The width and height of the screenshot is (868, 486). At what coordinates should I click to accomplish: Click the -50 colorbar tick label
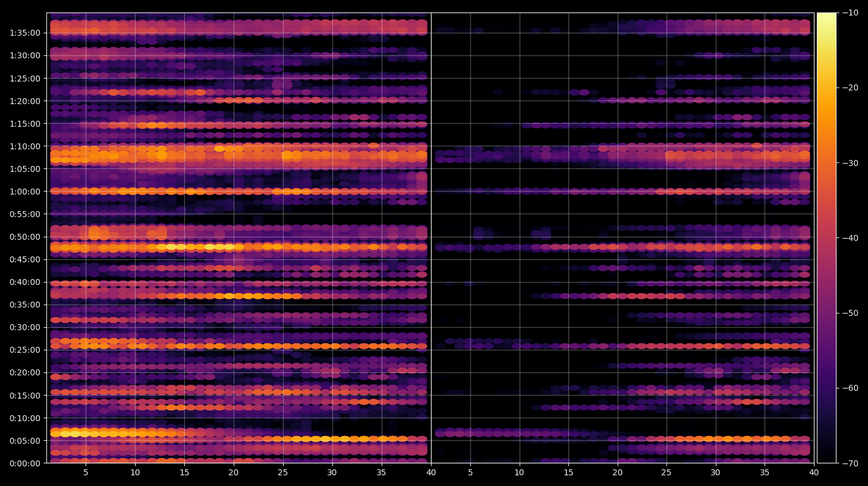point(850,313)
